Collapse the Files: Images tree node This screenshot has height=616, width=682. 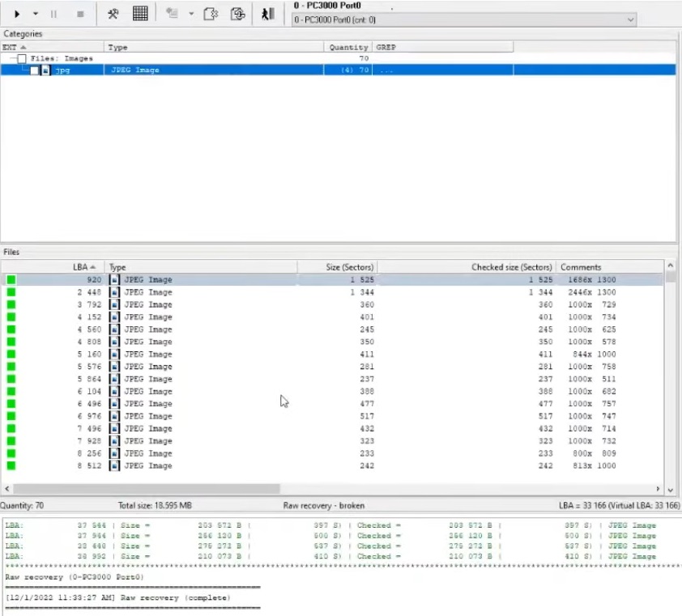point(11,59)
